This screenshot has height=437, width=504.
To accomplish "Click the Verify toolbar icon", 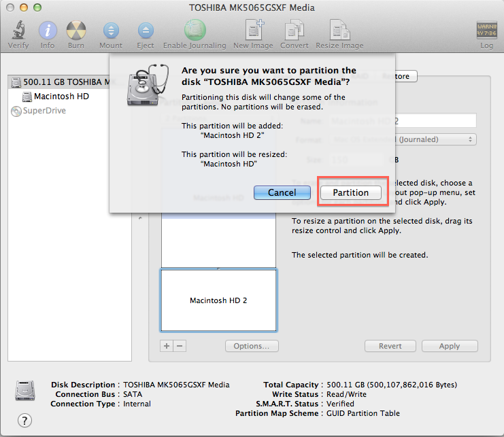I will click(x=18, y=31).
